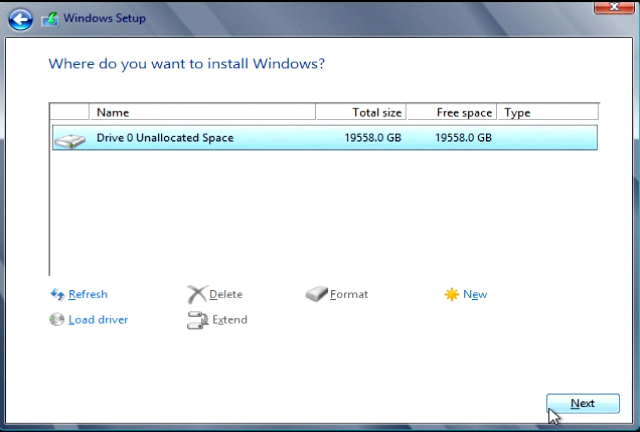Click the Delete partition link
The image size is (640, 432).
pyautogui.click(x=226, y=294)
